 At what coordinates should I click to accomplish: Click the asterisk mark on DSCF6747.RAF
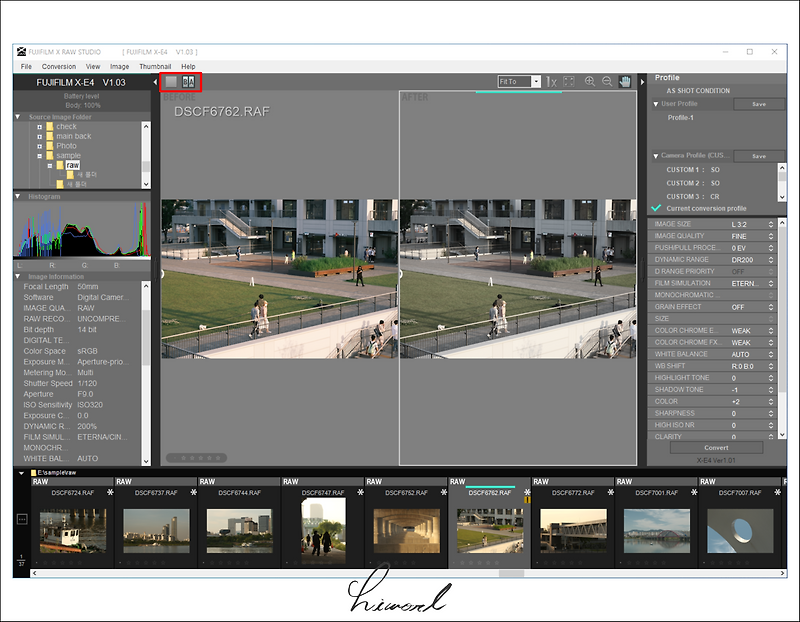pyautogui.click(x=360, y=492)
